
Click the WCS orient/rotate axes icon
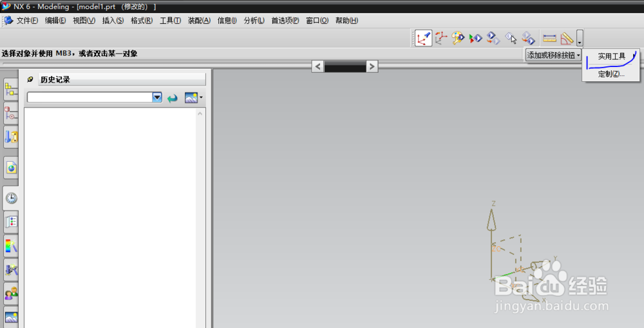coord(440,38)
